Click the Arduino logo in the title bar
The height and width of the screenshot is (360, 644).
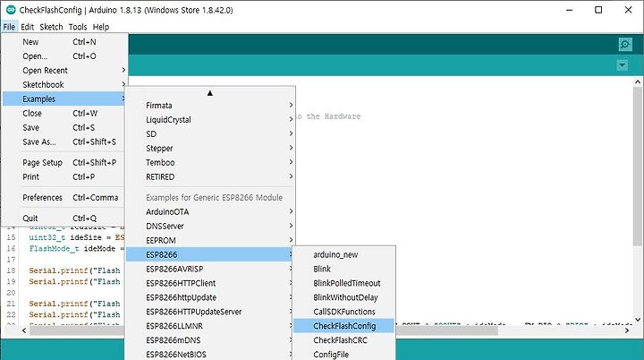tap(11, 10)
